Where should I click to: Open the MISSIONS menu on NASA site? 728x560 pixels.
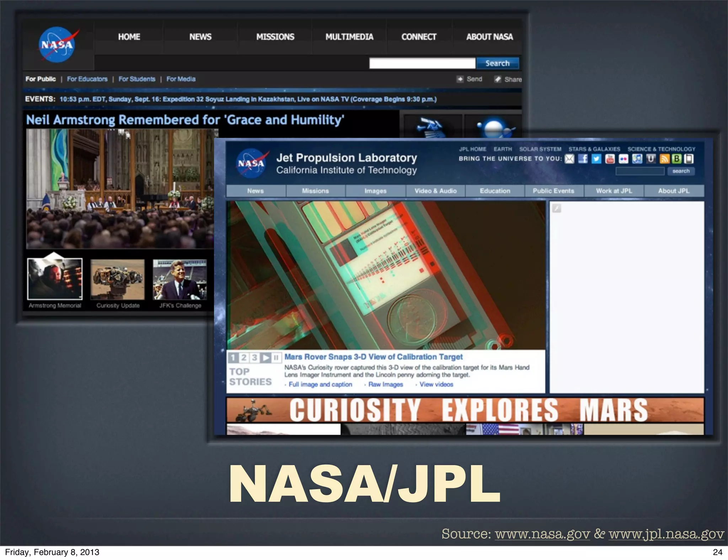(x=275, y=37)
